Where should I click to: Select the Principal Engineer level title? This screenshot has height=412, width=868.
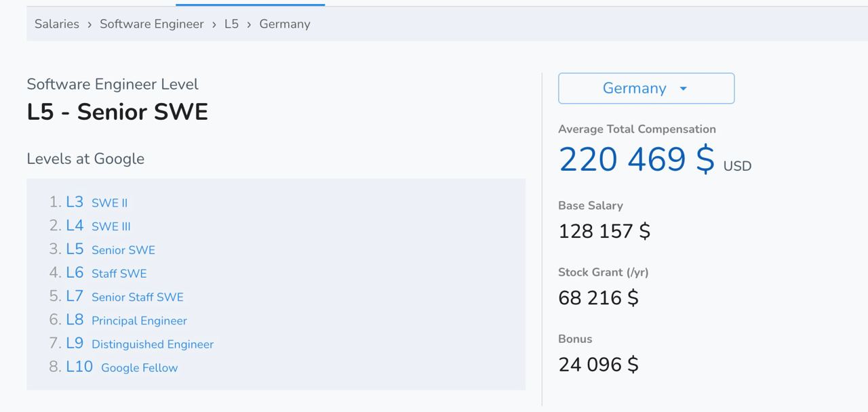coord(139,321)
